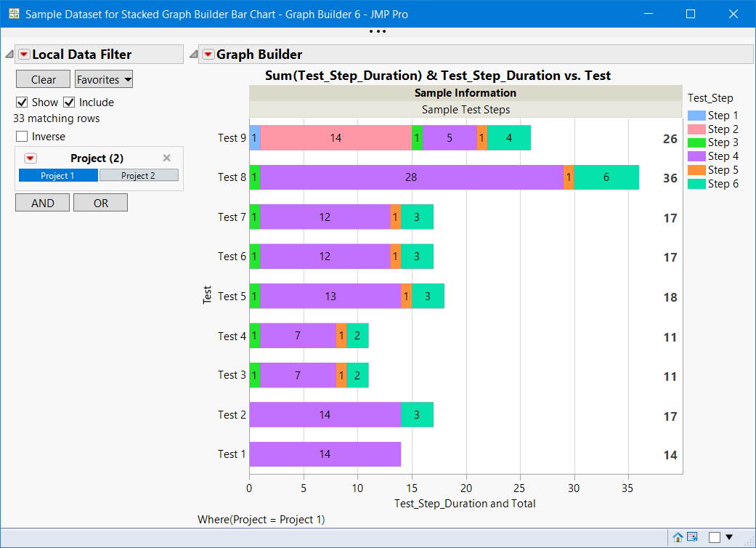Open Project filter red triangle menu

(31, 158)
